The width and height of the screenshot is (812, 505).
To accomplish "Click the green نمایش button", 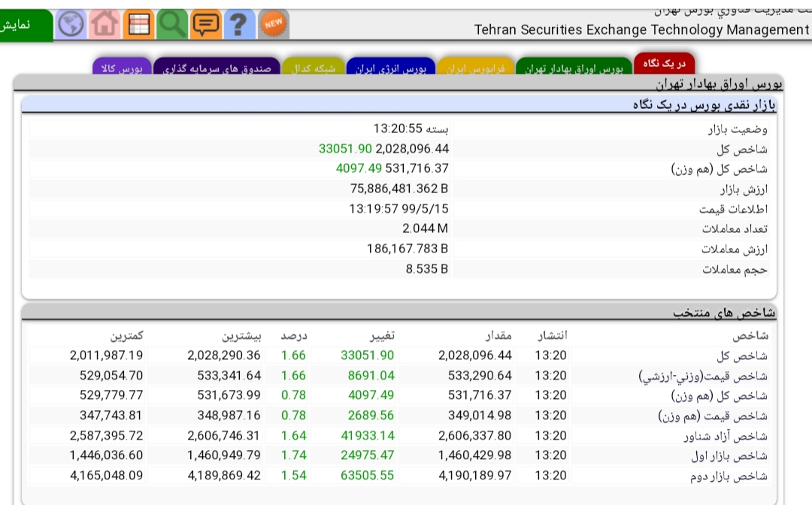I will pos(24,25).
